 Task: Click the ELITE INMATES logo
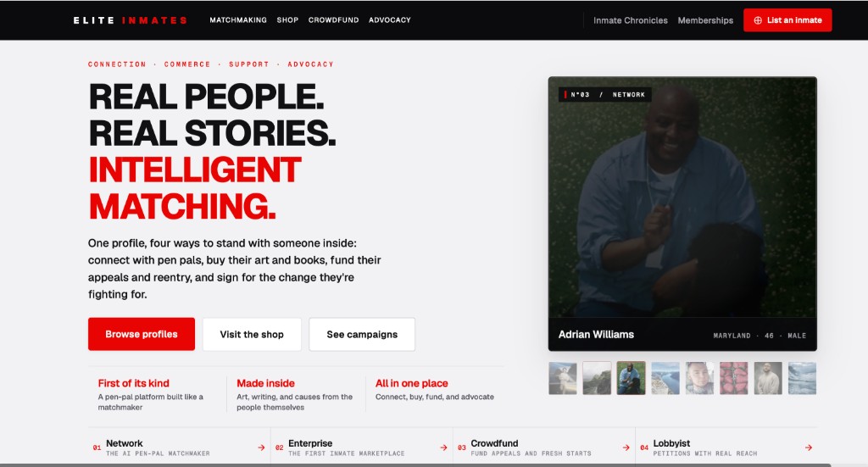coord(130,20)
